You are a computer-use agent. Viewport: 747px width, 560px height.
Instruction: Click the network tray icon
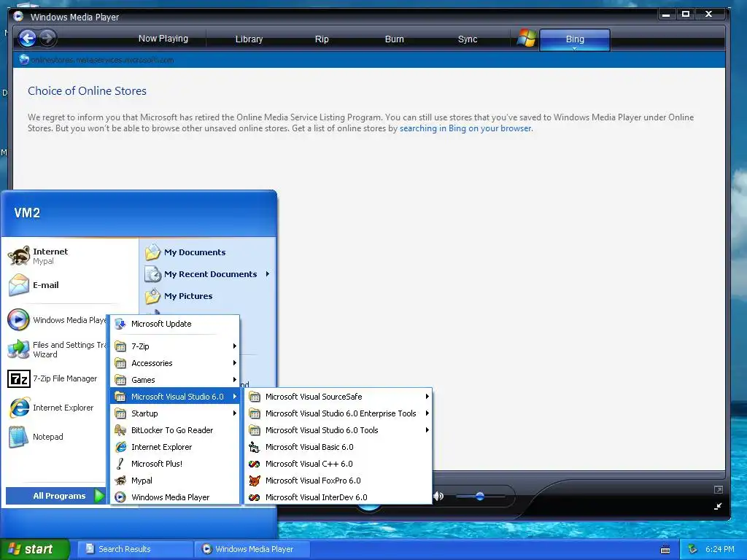click(693, 549)
